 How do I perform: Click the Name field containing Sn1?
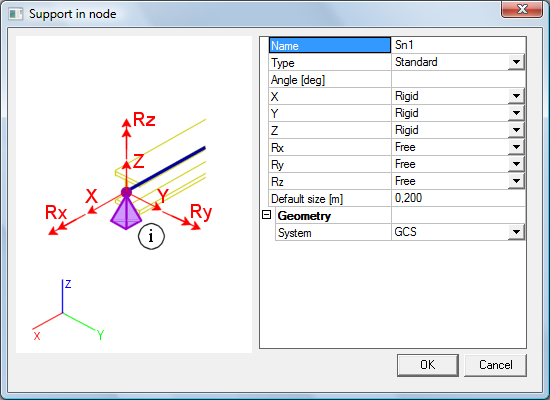point(458,45)
